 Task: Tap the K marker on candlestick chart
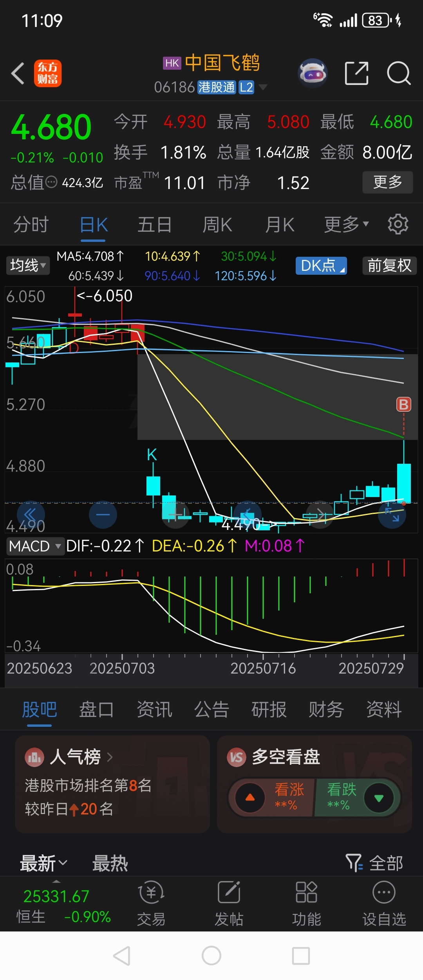point(152,455)
